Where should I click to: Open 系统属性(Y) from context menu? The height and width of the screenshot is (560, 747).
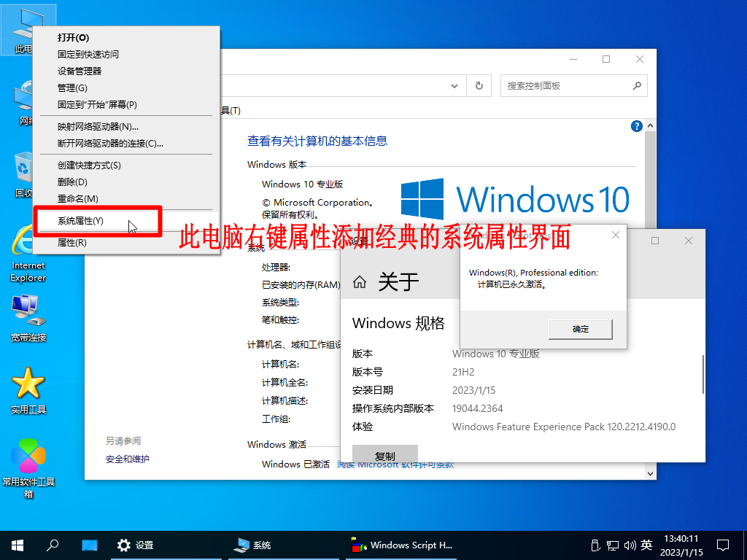126,221
